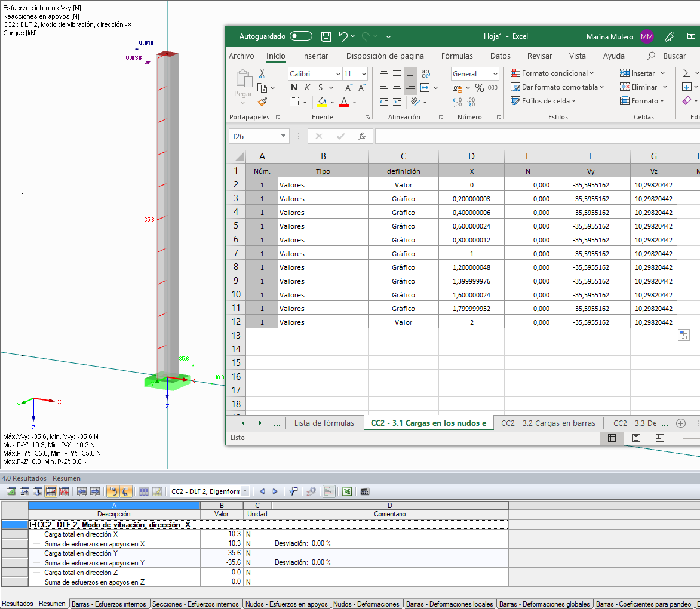Screen dimensions: 700x609
Task: Click the Undo arrow in Excel
Action: click(x=343, y=36)
